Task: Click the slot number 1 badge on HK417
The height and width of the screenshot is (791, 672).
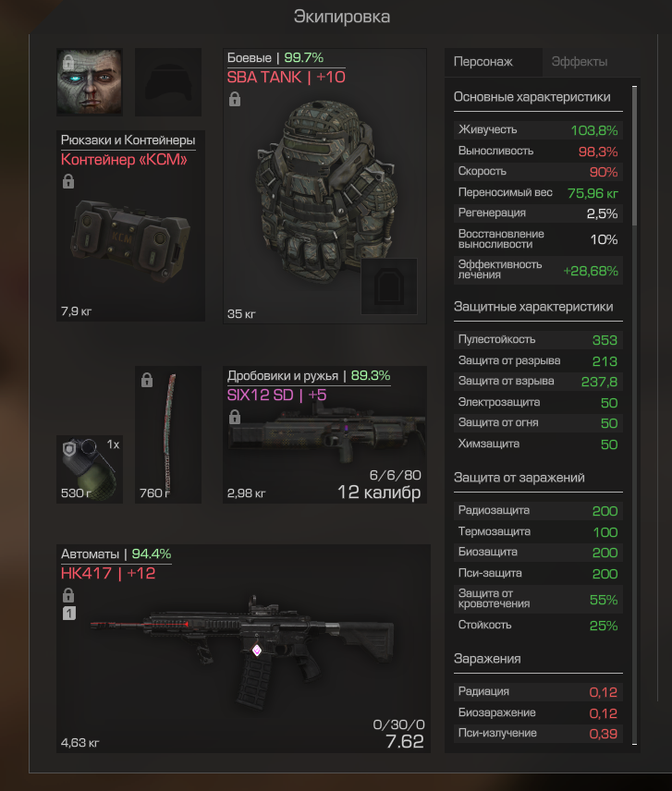Action: pyautogui.click(x=69, y=614)
